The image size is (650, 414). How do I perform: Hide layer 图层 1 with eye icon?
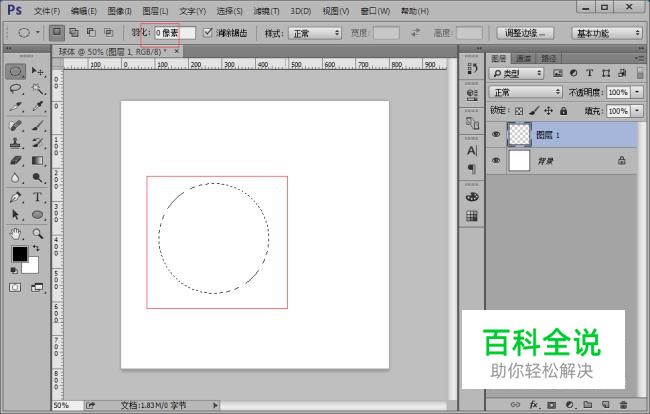(x=496, y=134)
